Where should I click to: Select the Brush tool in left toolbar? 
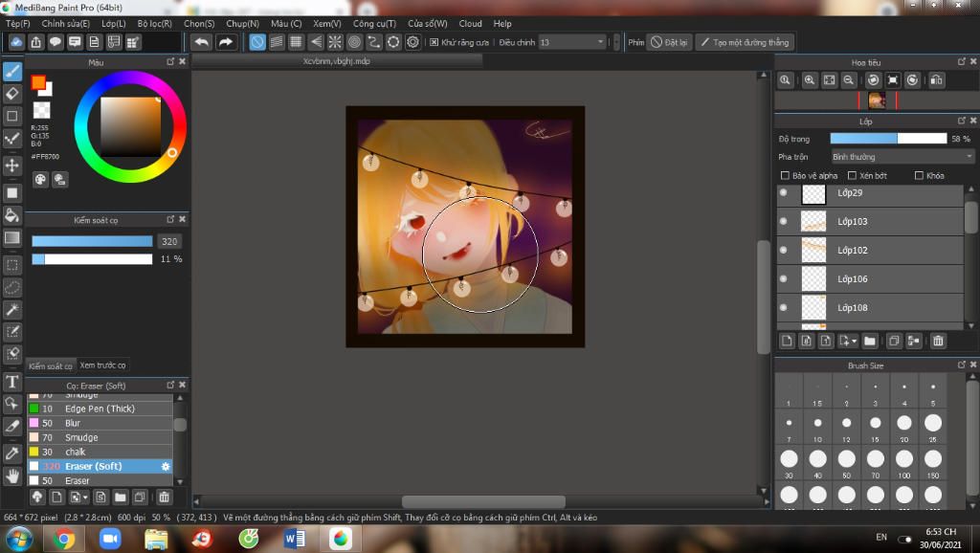coord(12,72)
